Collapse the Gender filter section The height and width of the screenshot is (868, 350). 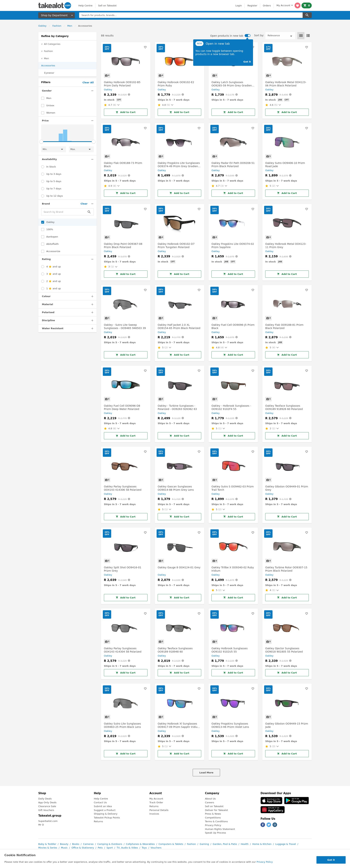92,91
